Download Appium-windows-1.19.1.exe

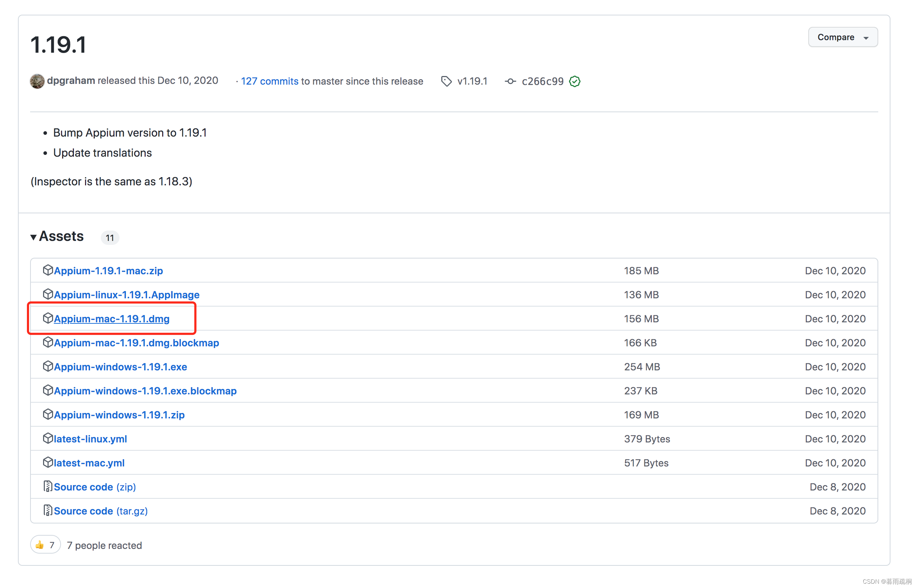pyautogui.click(x=120, y=366)
